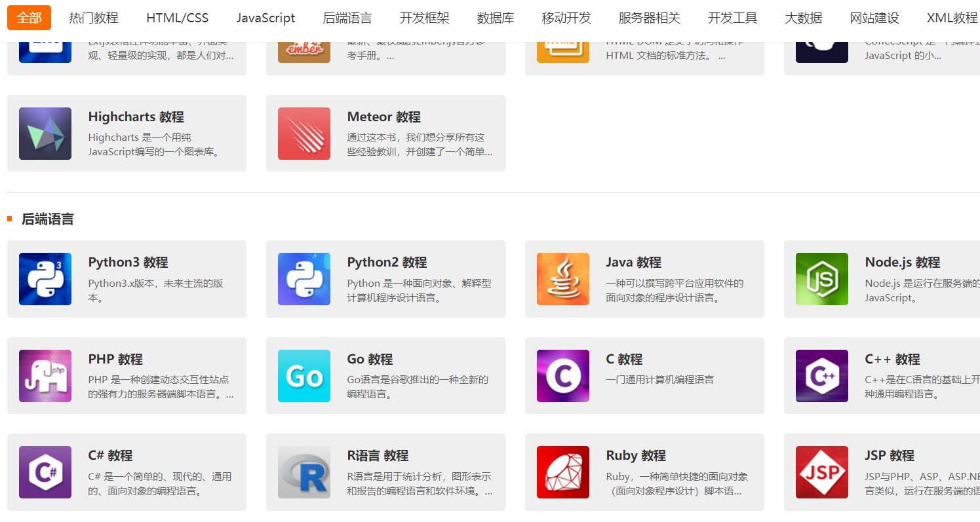This screenshot has height=522, width=980.
Task: Open the C# hexagon icon
Action: coord(45,472)
